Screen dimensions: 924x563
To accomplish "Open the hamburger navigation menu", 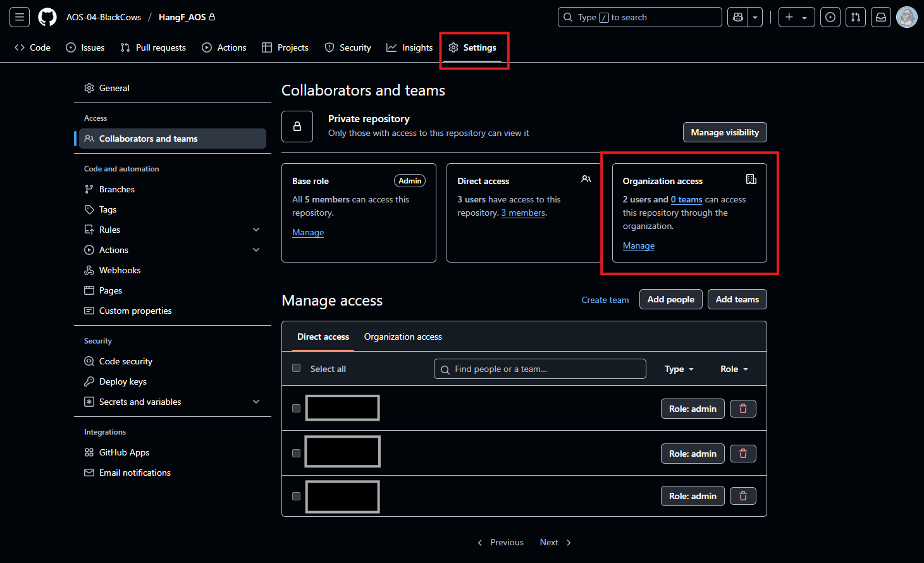I will pos(20,17).
